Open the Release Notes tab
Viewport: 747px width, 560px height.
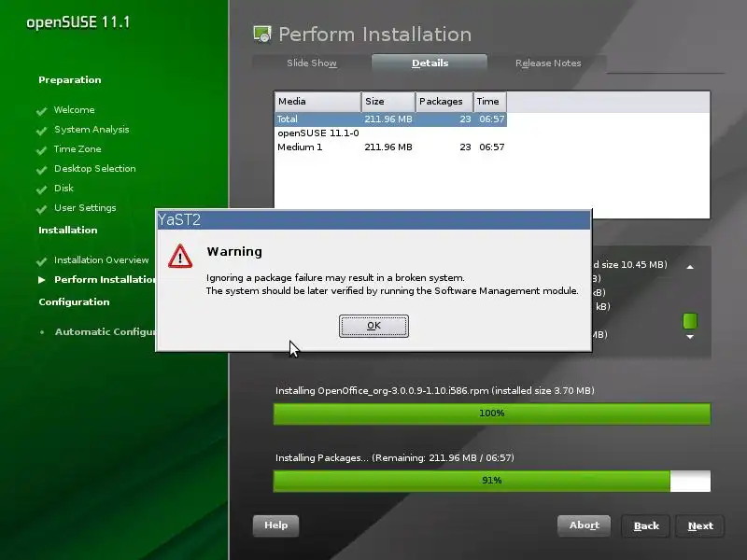(x=548, y=63)
